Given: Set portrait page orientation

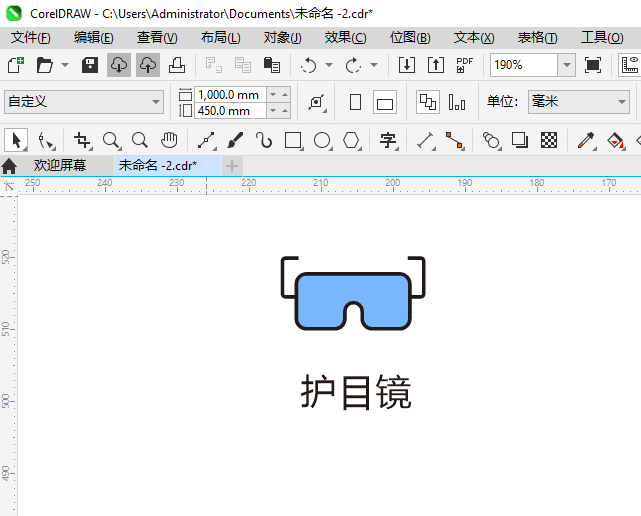Looking at the screenshot, I should (356, 102).
